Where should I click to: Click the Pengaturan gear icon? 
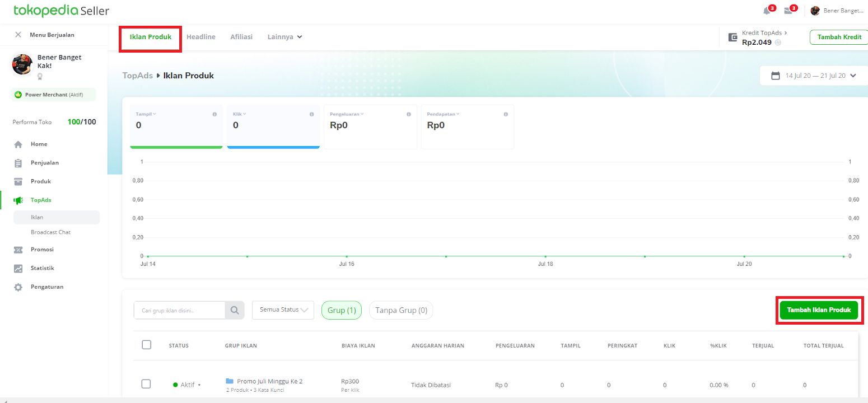(18, 287)
